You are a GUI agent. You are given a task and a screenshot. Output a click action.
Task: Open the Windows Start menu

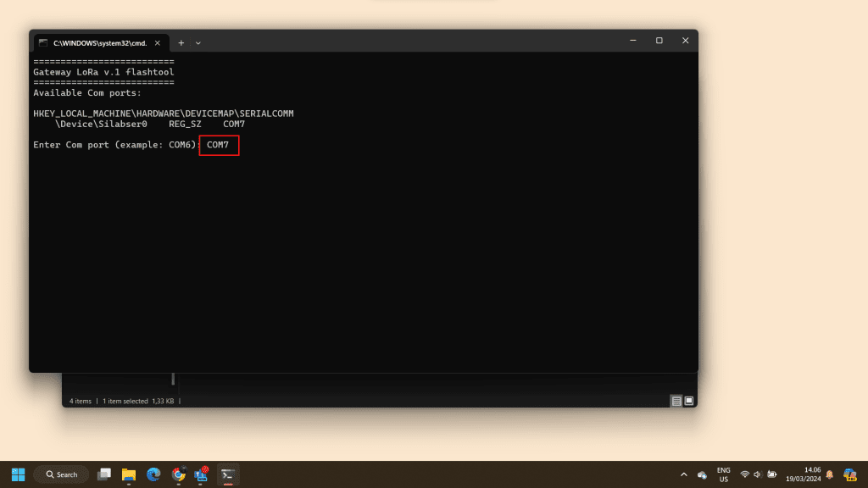(18, 474)
